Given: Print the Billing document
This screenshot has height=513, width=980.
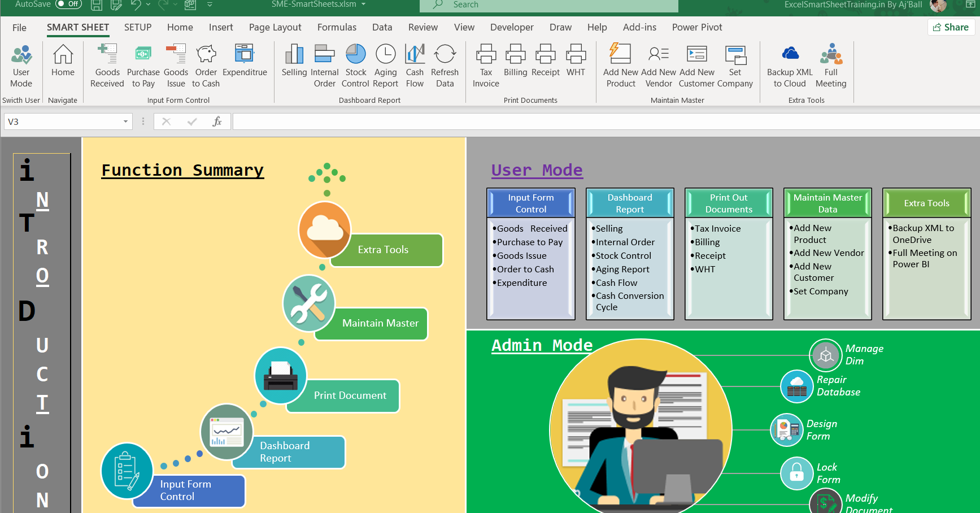Looking at the screenshot, I should click(516, 60).
